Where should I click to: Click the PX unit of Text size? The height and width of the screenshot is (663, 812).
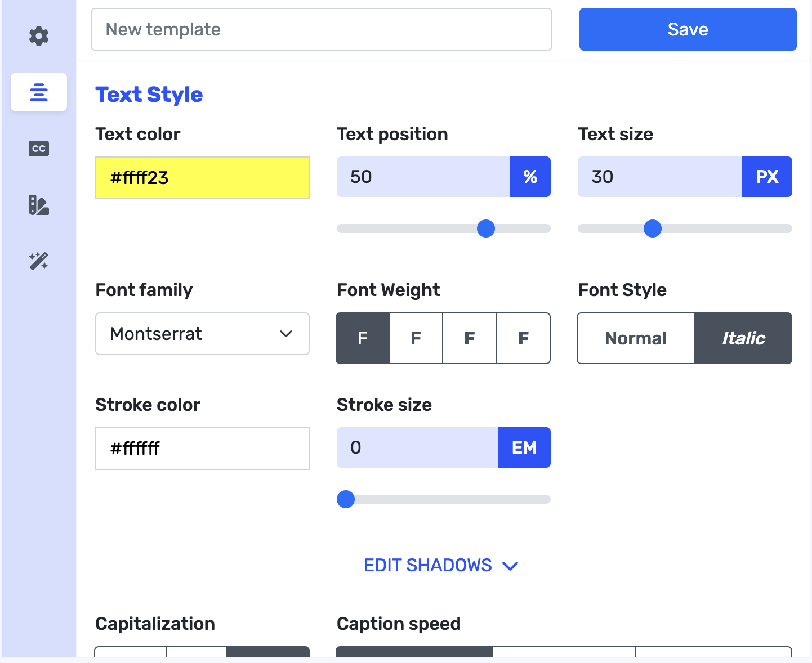click(767, 177)
